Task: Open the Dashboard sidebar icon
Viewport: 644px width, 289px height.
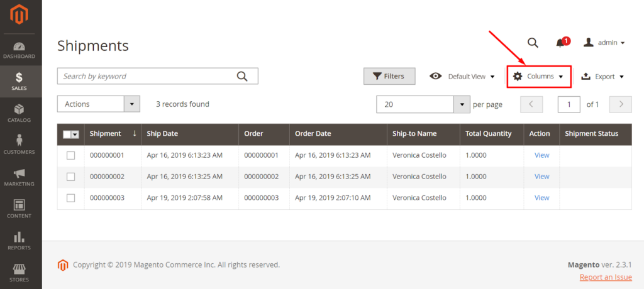Action: point(19,46)
